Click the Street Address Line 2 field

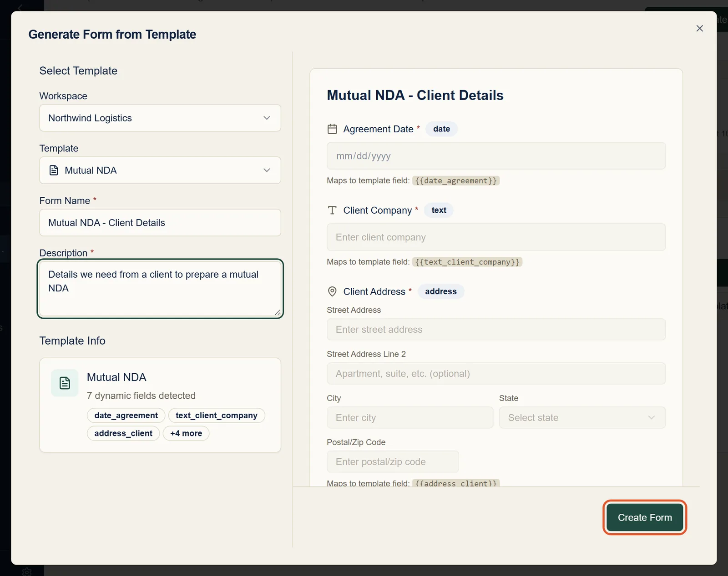(496, 374)
